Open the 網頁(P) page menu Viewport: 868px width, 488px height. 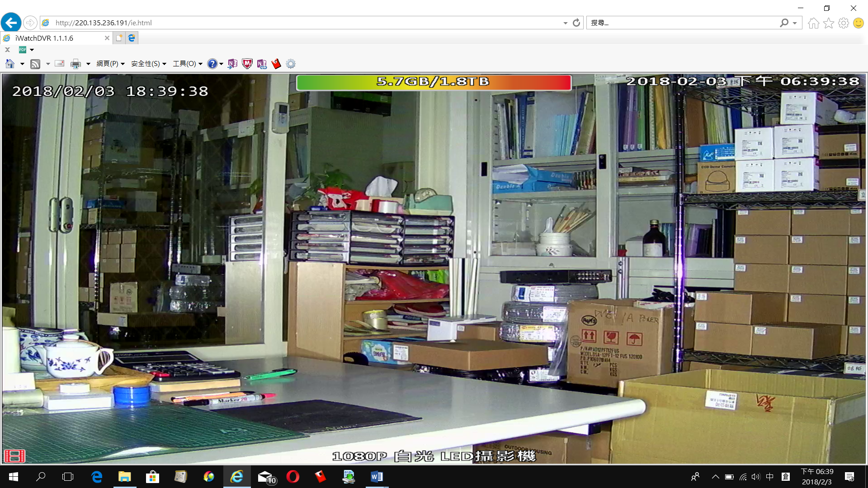110,64
